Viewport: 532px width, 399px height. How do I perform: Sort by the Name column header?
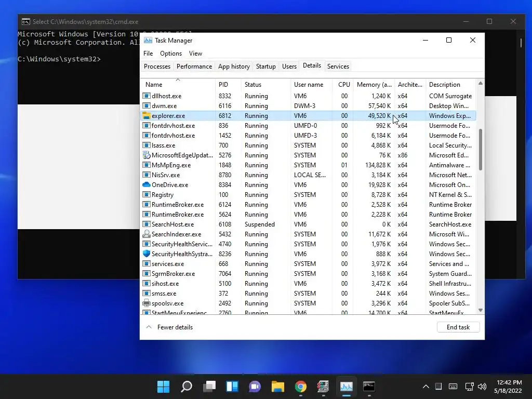(x=178, y=85)
